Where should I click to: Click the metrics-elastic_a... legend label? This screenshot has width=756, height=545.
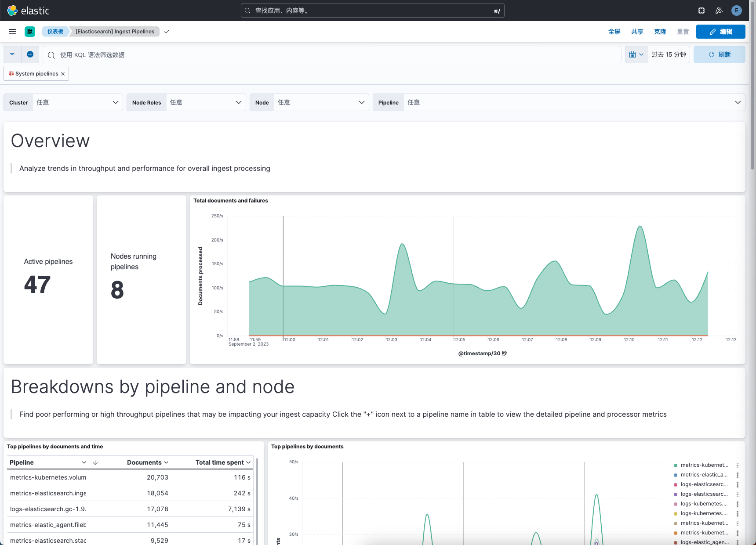704,475
